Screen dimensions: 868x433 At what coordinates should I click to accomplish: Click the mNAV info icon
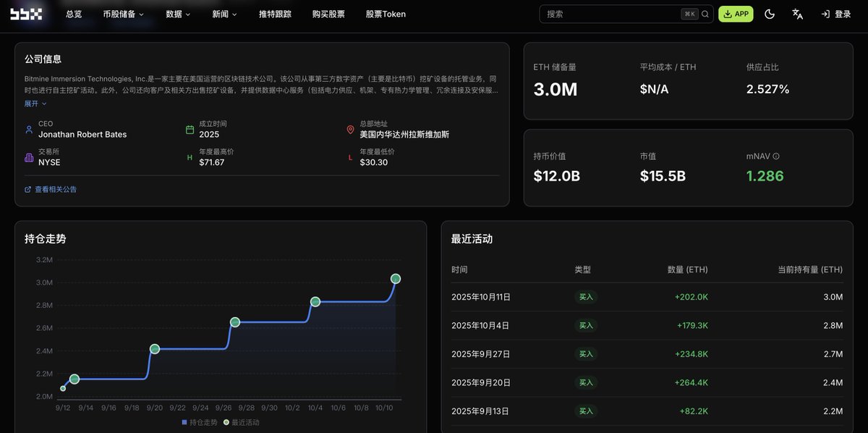point(776,156)
